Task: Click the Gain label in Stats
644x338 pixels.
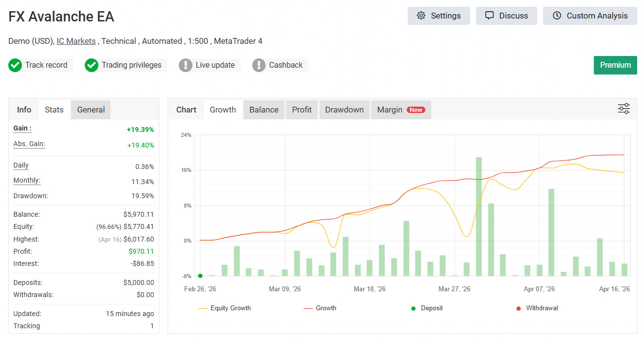Action: point(22,128)
